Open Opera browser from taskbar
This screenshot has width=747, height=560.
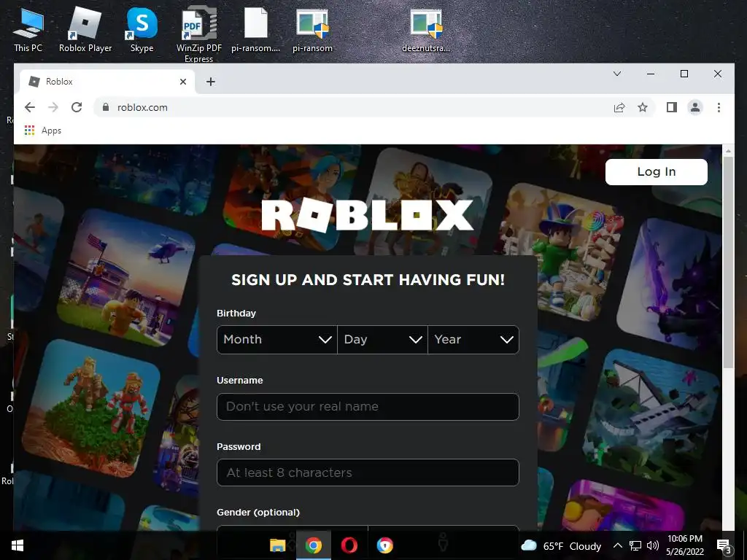click(349, 545)
